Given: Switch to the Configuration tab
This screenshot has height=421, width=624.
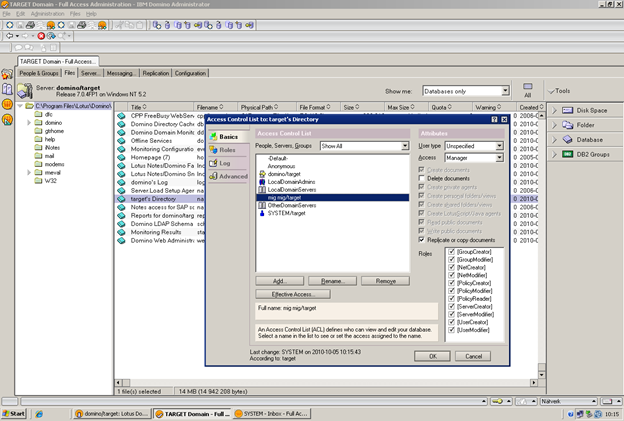Looking at the screenshot, I should [x=190, y=73].
